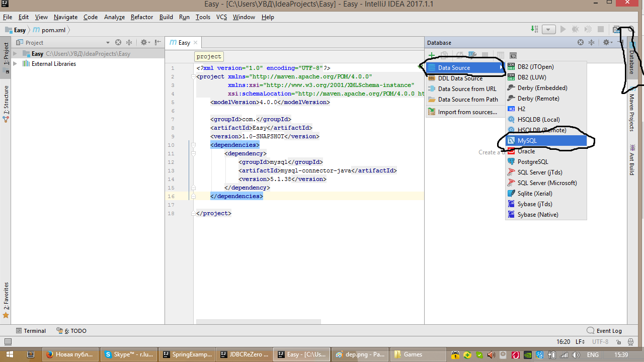Close the Easy editor tab
The height and width of the screenshot is (362, 644).
coord(196,43)
